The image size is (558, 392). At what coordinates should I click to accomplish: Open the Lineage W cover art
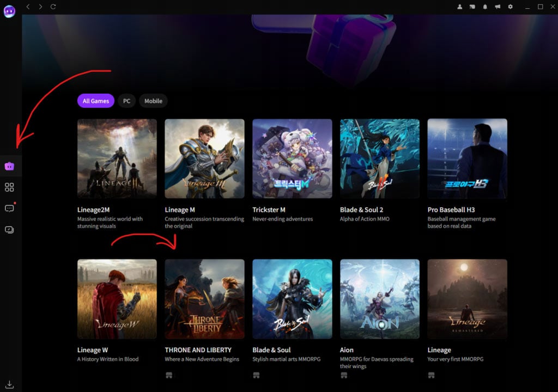[117, 299]
